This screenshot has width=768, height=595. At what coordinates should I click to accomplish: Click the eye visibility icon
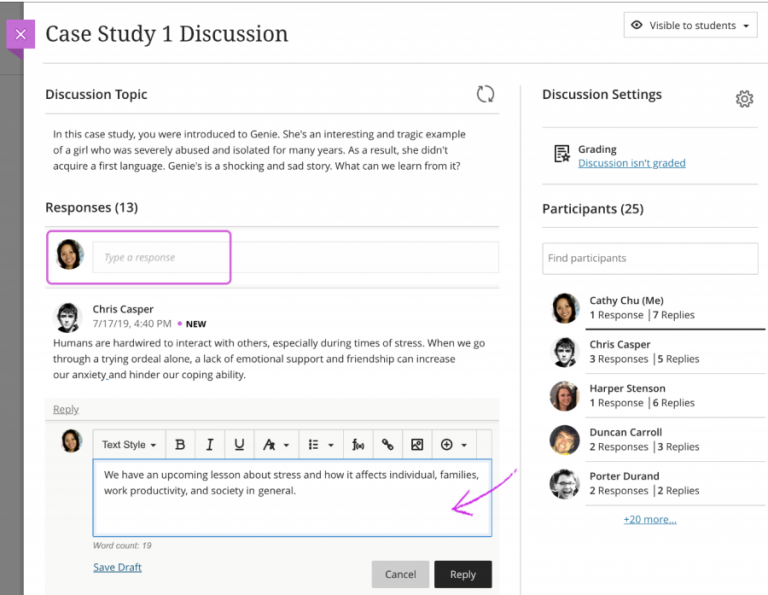pyautogui.click(x=636, y=25)
